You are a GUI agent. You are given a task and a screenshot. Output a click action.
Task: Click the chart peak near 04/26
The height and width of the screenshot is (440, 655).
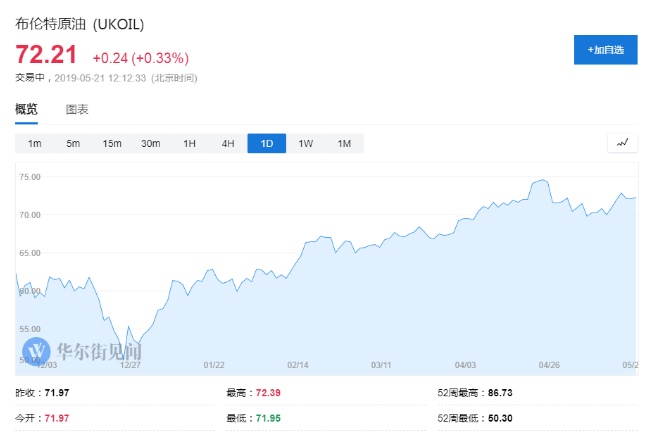click(x=541, y=181)
